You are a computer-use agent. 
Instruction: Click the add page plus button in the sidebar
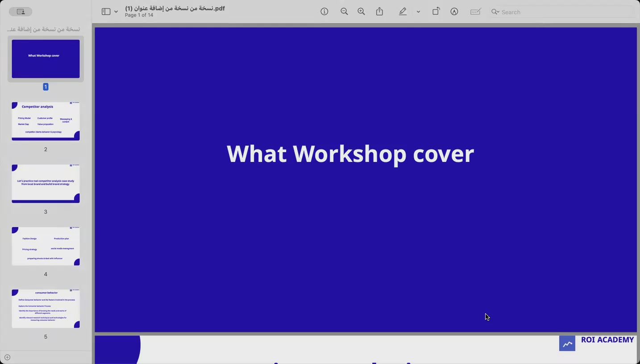[x=7, y=357]
